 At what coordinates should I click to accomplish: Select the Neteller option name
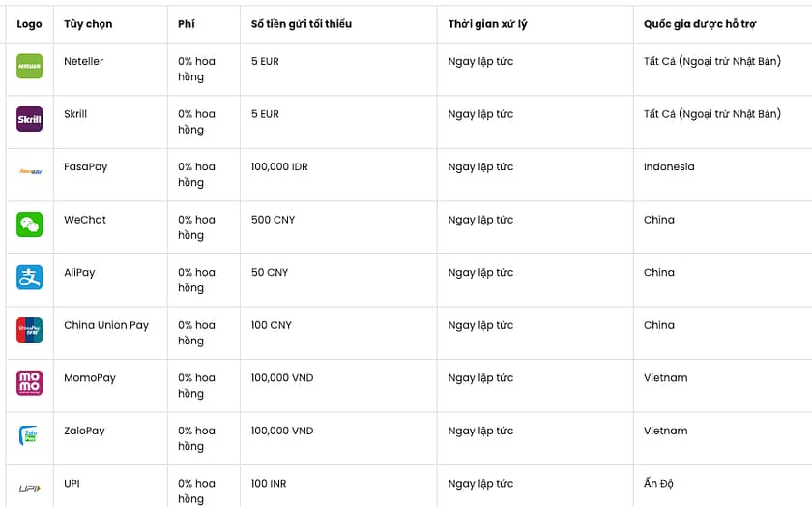84,61
